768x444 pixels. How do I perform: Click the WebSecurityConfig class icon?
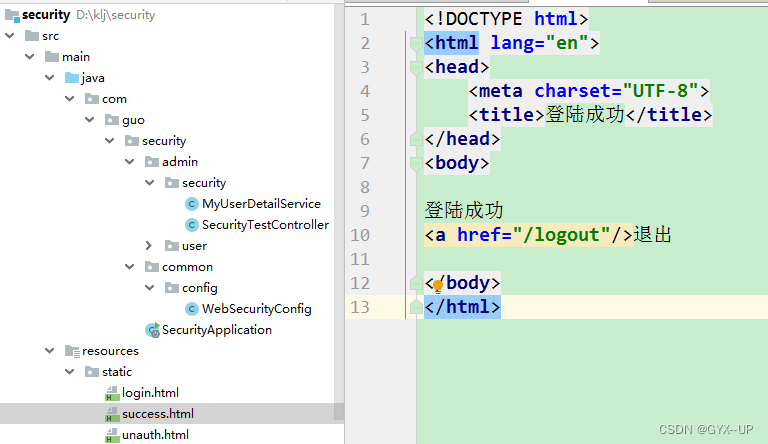[192, 309]
